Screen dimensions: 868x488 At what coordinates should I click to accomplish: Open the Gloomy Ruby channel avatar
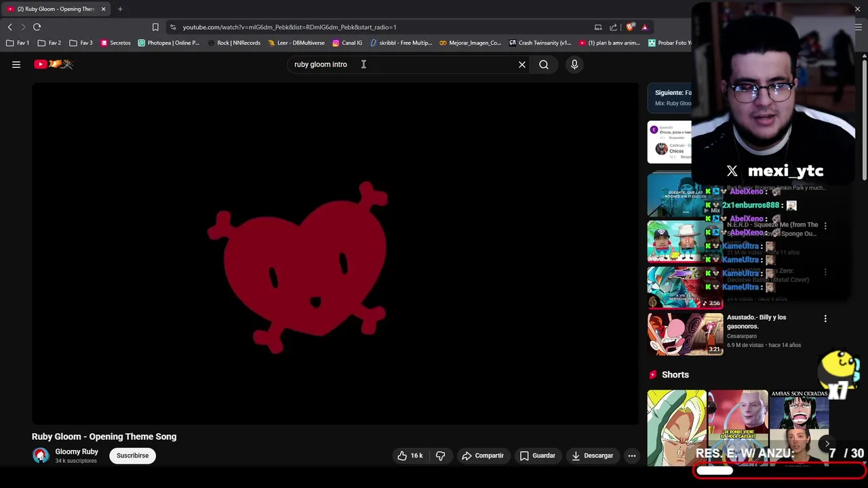pos(41,455)
